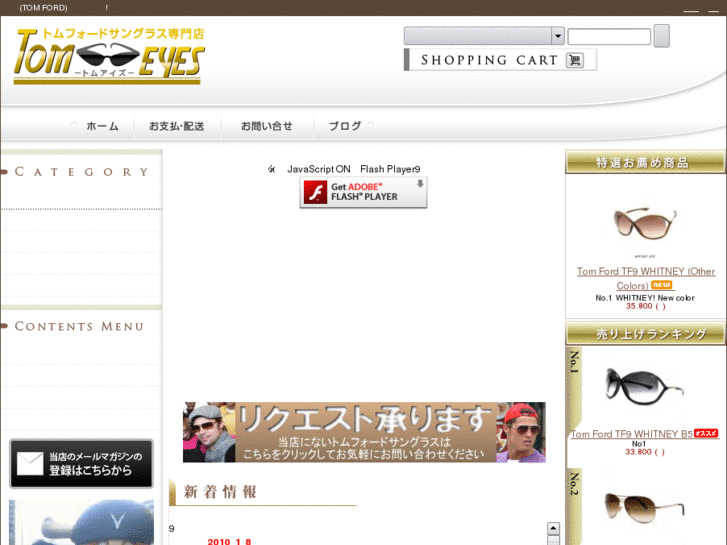Viewport: 727px width, 545px height.
Task: Focus the search keyword input field
Action: coord(609,37)
